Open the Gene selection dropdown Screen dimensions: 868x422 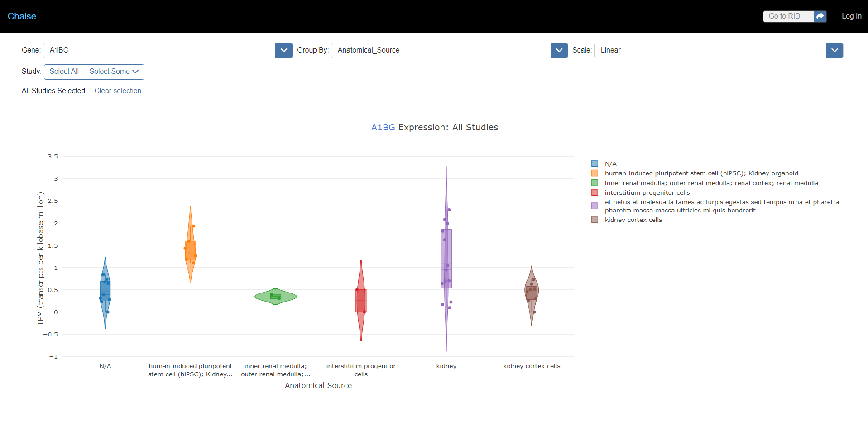pyautogui.click(x=283, y=50)
